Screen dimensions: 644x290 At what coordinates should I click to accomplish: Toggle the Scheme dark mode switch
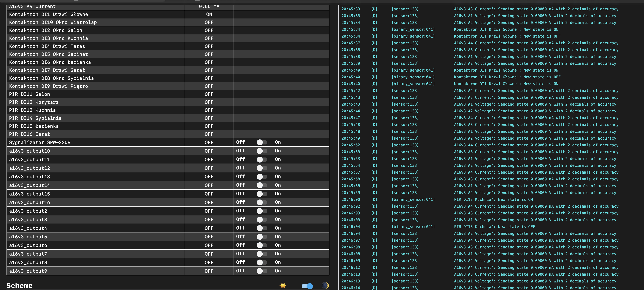307,286
